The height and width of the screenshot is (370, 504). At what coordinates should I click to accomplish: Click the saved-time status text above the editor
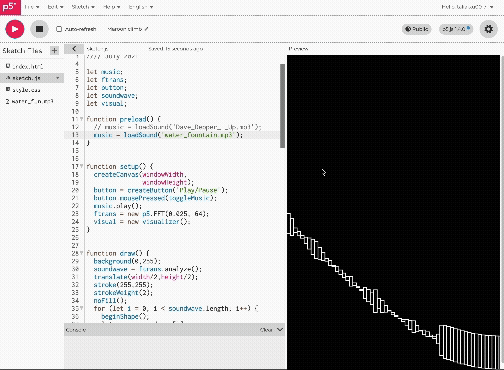point(176,49)
